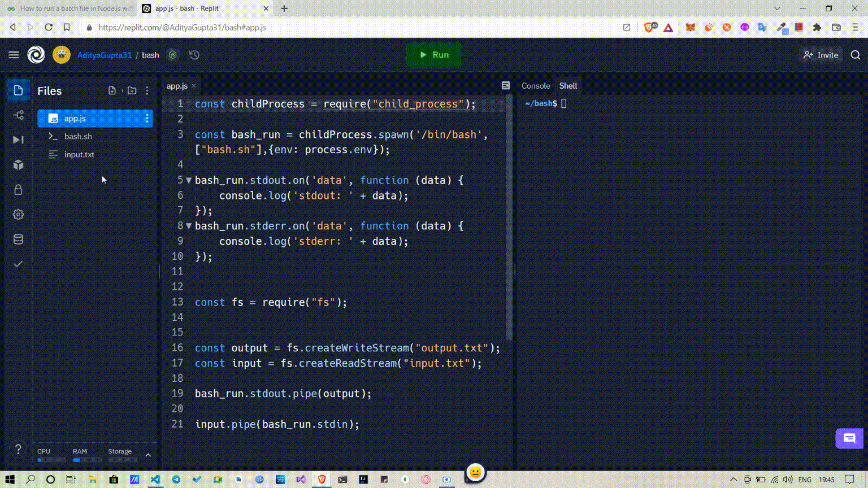This screenshot has height=488, width=868.
Task: Click the Storage usage bar
Action: [122, 460]
